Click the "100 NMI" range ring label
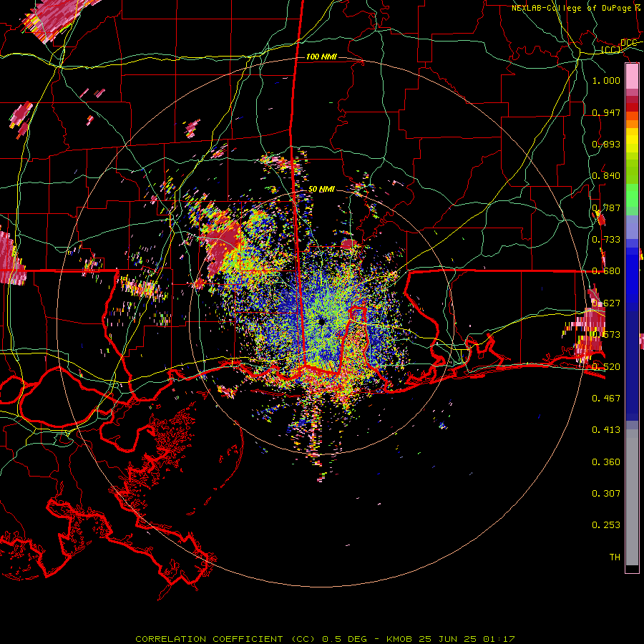This screenshot has width=644, height=644. [x=321, y=57]
